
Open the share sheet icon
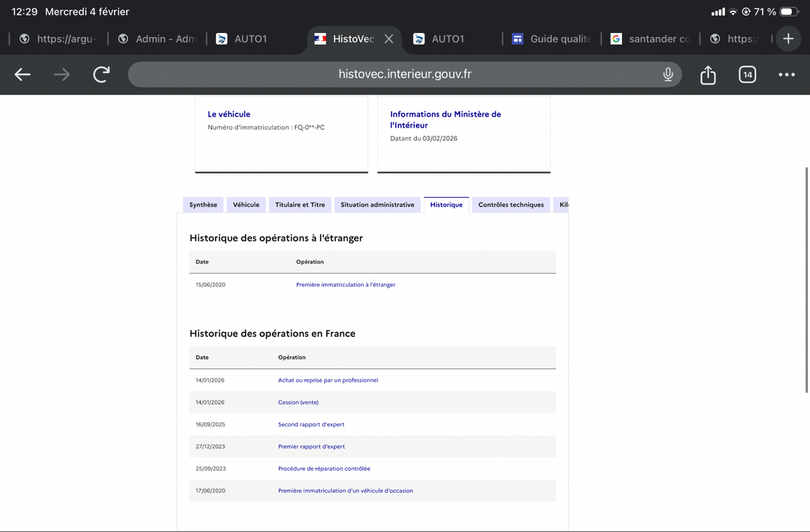point(707,74)
